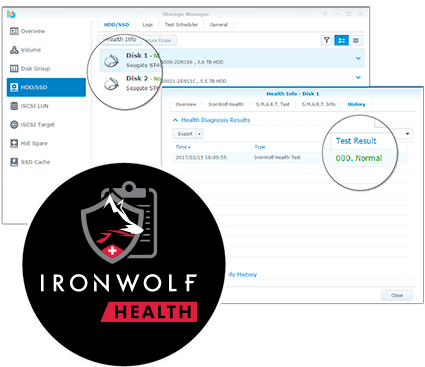Image resolution: width=425 pixels, height=367 pixels.
Task: Open the Overview section in sidebar
Action: click(x=27, y=31)
